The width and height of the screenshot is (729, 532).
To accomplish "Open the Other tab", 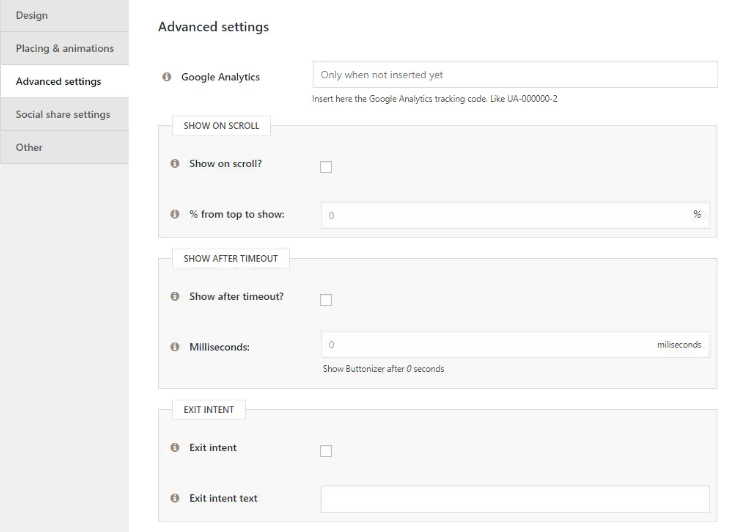I will [65, 147].
